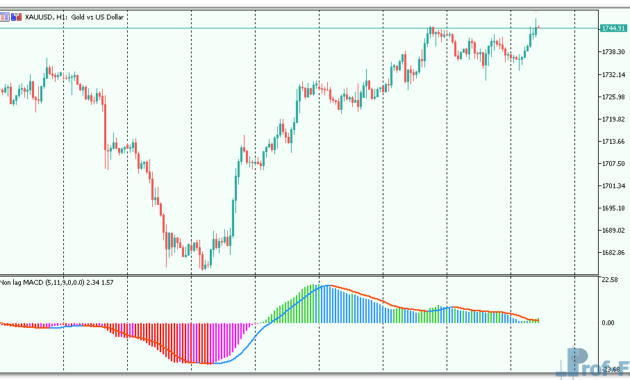Screen dimensions: 630x380
Task: Click the 1725.98 price scale value
Action: [613, 97]
